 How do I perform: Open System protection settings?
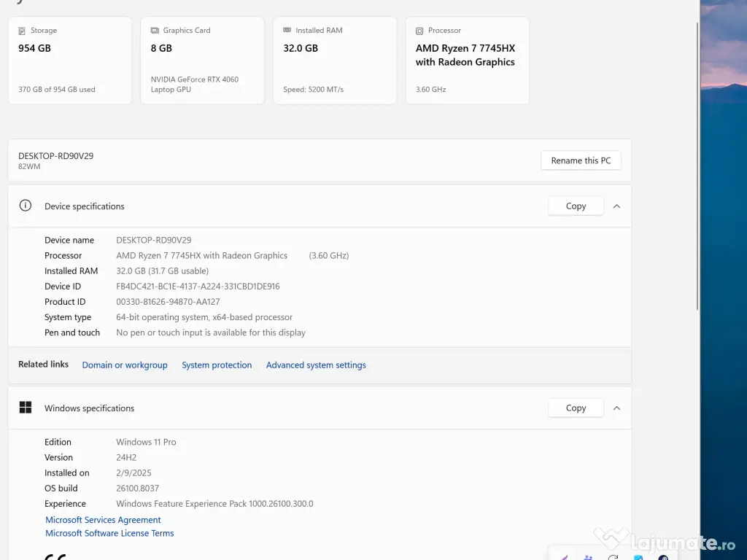click(x=217, y=365)
